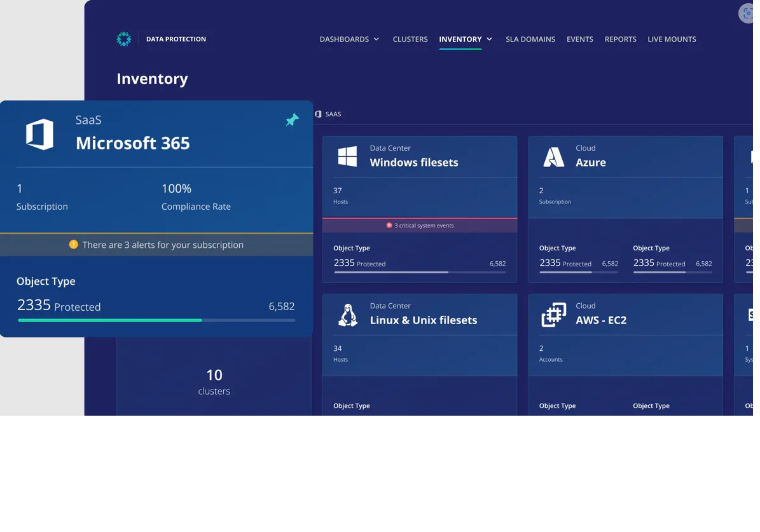
Task: Switch to the SAAS tab
Action: [x=328, y=114]
